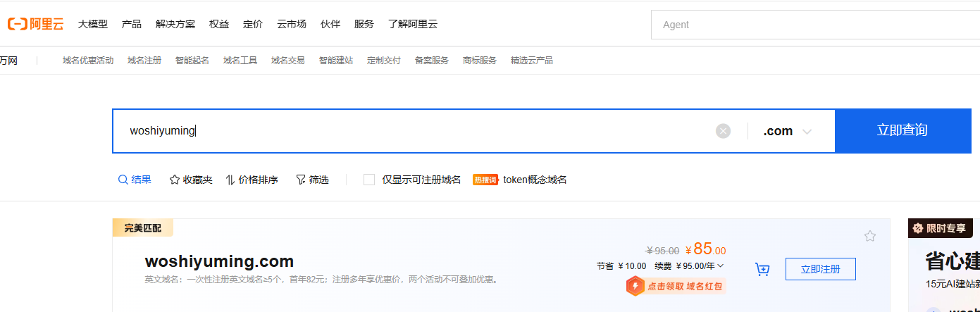The width and height of the screenshot is (980, 312).
Task: Click the ¥85.00 price text
Action: (x=705, y=249)
